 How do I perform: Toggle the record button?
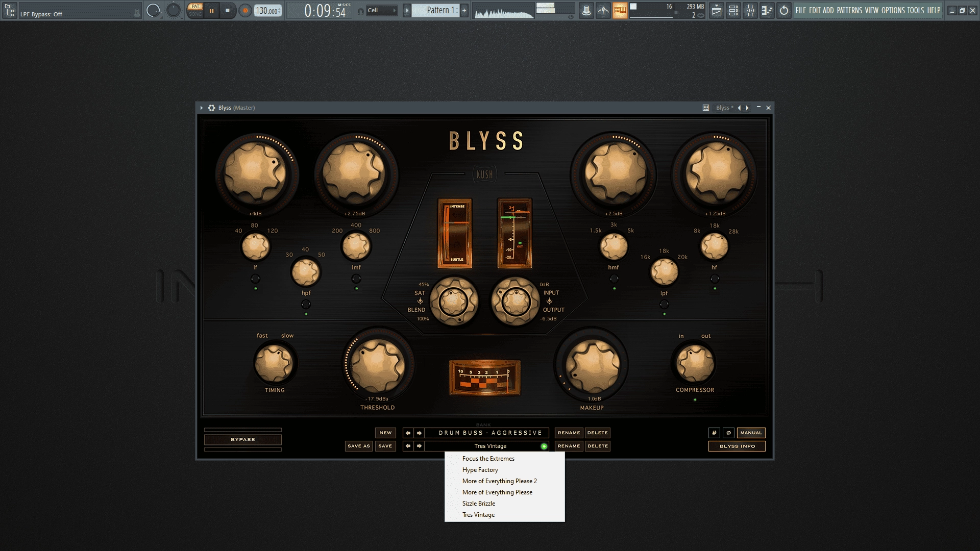click(246, 10)
